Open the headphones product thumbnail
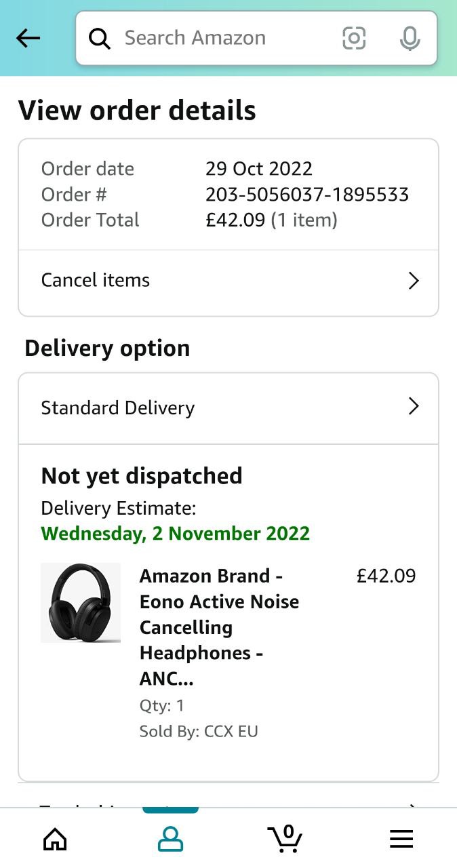Image resolution: width=457 pixels, height=868 pixels. pyautogui.click(x=81, y=603)
